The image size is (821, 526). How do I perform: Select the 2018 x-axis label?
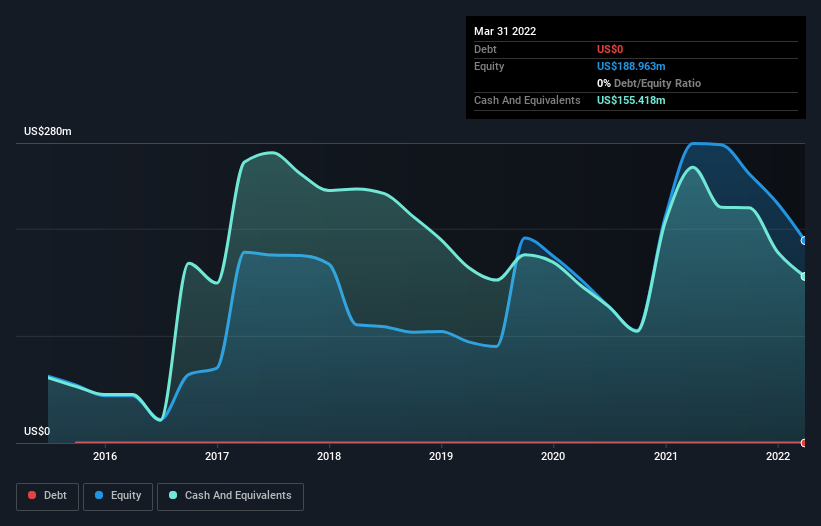[x=329, y=456]
